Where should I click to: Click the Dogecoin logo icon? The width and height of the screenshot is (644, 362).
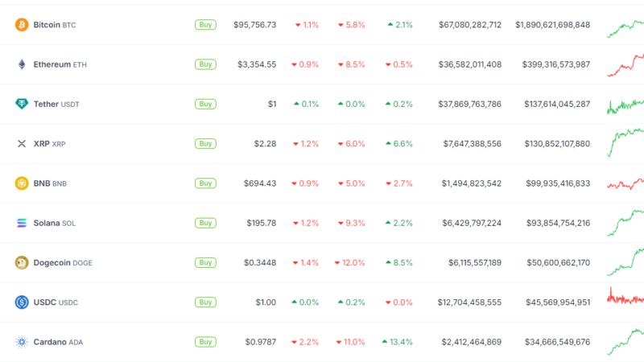point(22,262)
